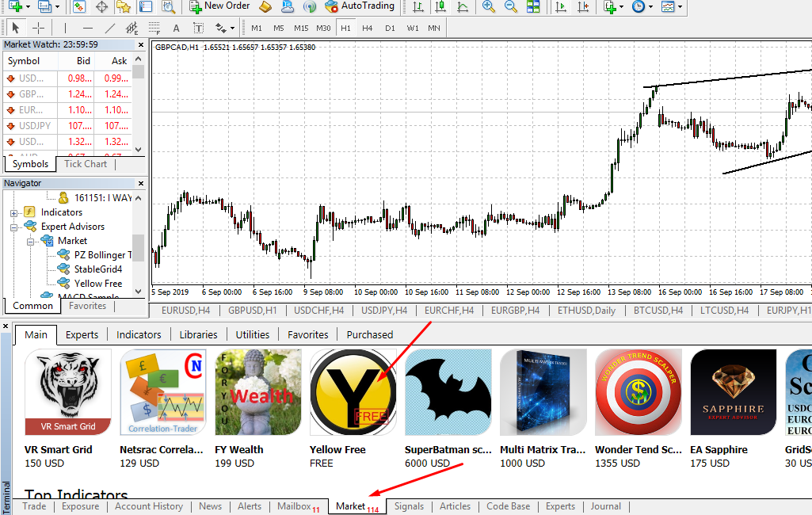Switch to Purchased market tab
Image resolution: width=812 pixels, height=515 pixels.
pos(370,334)
